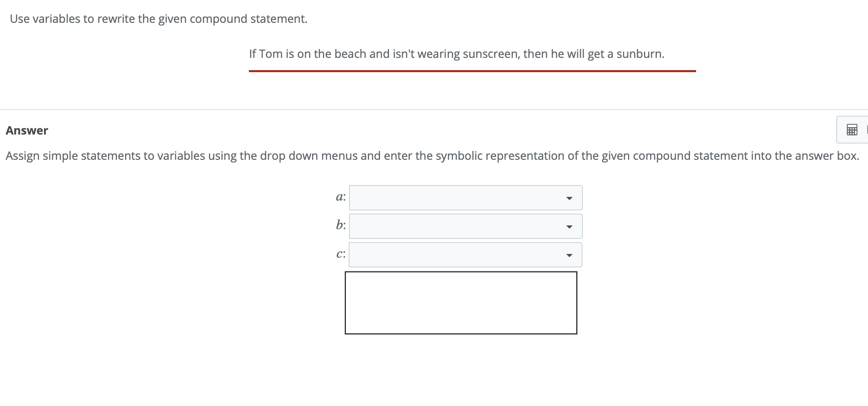Click the underlined compound statement text
The width and height of the screenshot is (868, 406).
456,53
